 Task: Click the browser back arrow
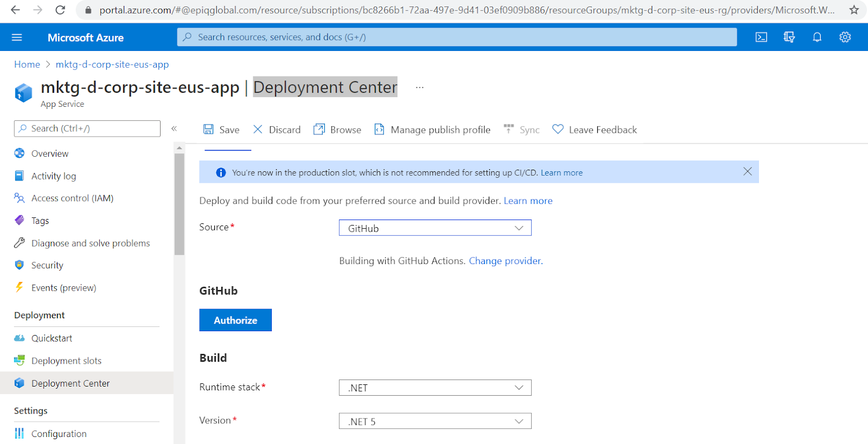[x=15, y=10]
